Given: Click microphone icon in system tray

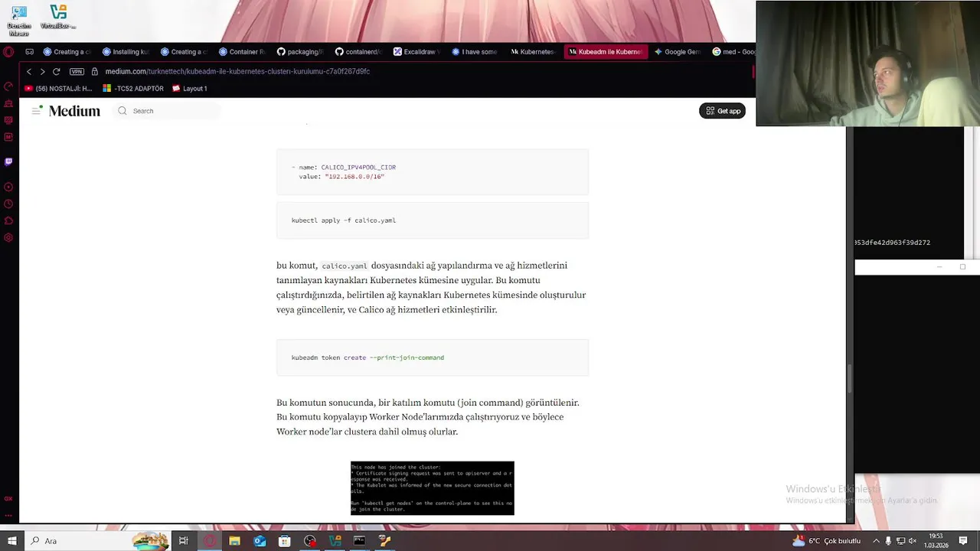Looking at the screenshot, I should pos(888,541).
